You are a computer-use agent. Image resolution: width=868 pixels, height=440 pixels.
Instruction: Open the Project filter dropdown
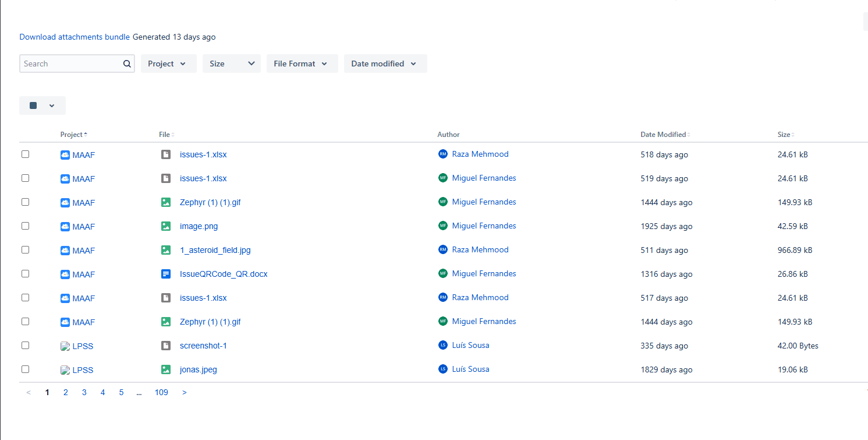pos(168,64)
